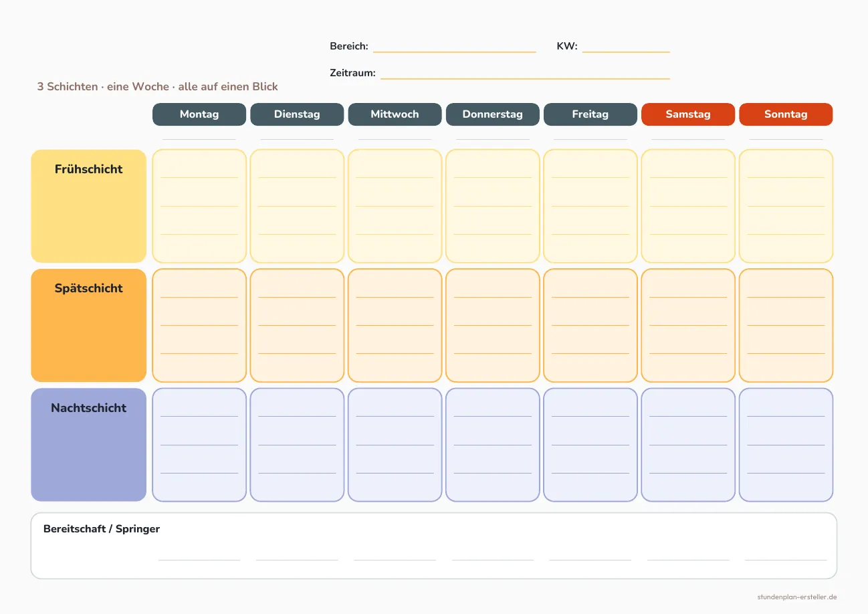Click the Spätschicht cell for Samstag
868x614 pixels.
pos(688,325)
